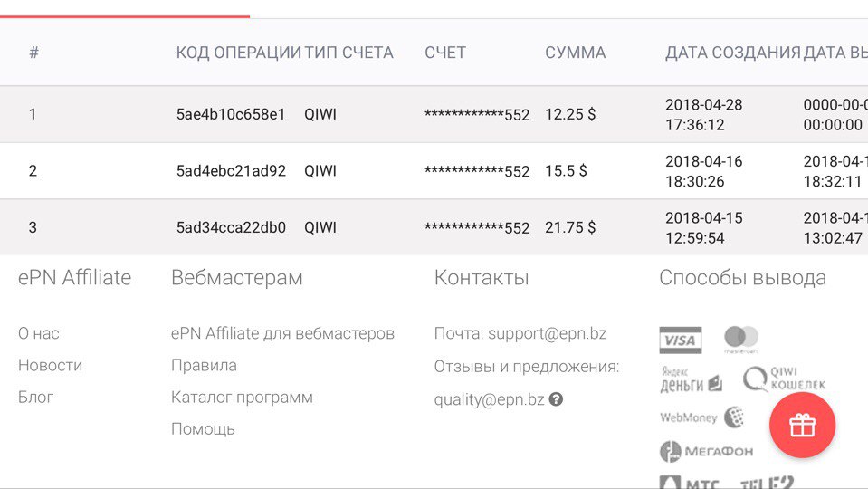The height and width of the screenshot is (489, 868).
Task: Select the row with code 5ad4ebc21ad92
Action: 231,170
